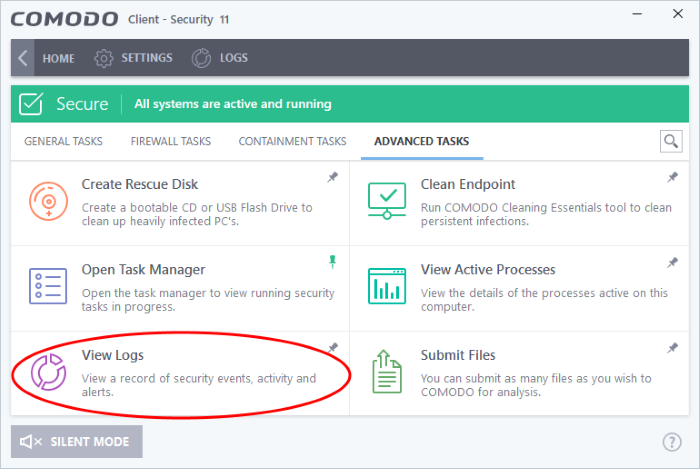Pin the Submit Files tile
700x469 pixels.
tap(672, 348)
